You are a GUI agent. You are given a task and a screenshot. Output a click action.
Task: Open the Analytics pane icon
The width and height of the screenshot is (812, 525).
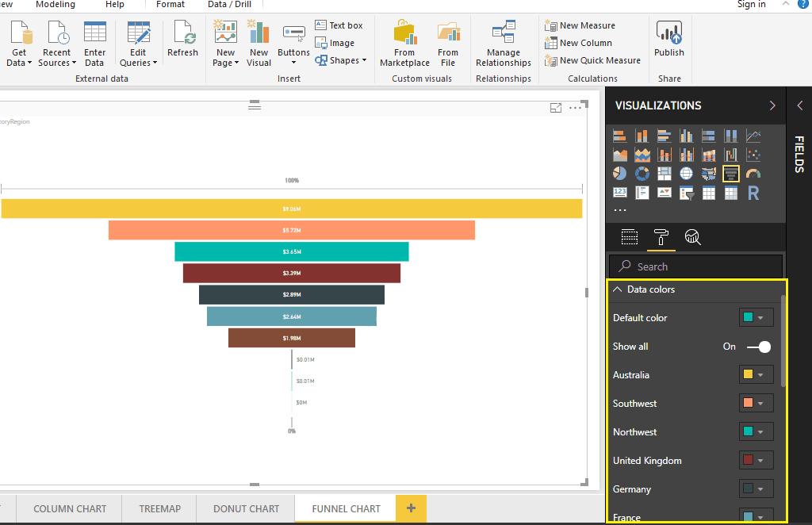(x=692, y=236)
